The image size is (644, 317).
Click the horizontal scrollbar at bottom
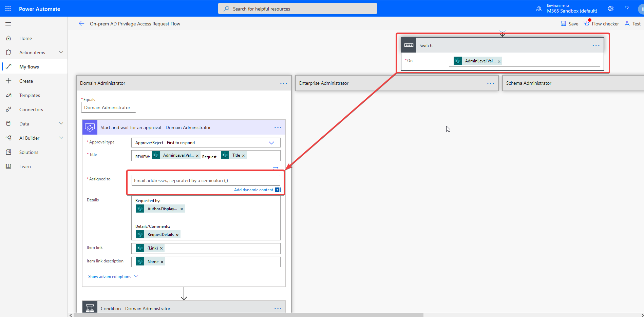(248, 315)
